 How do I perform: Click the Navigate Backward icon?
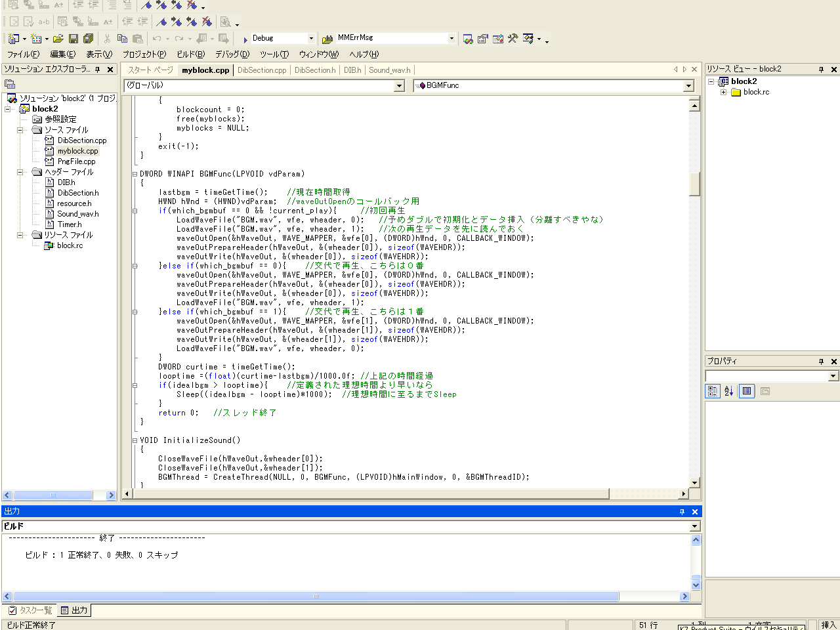202,39
